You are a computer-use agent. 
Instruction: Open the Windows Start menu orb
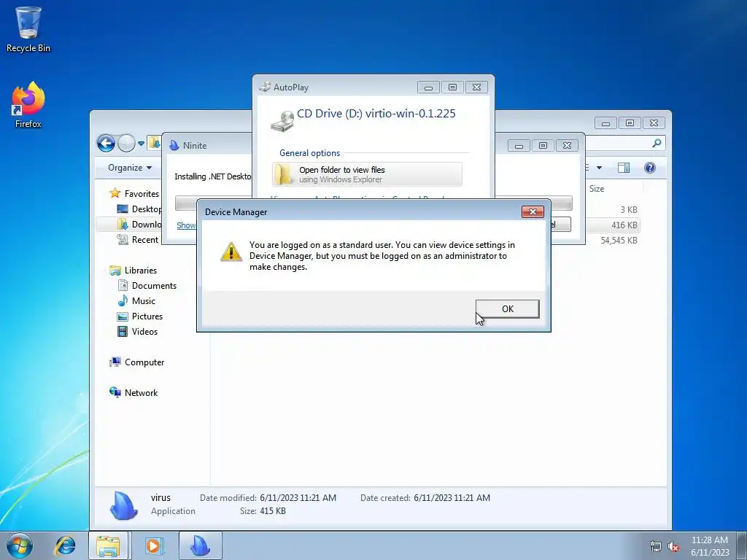tap(20, 545)
